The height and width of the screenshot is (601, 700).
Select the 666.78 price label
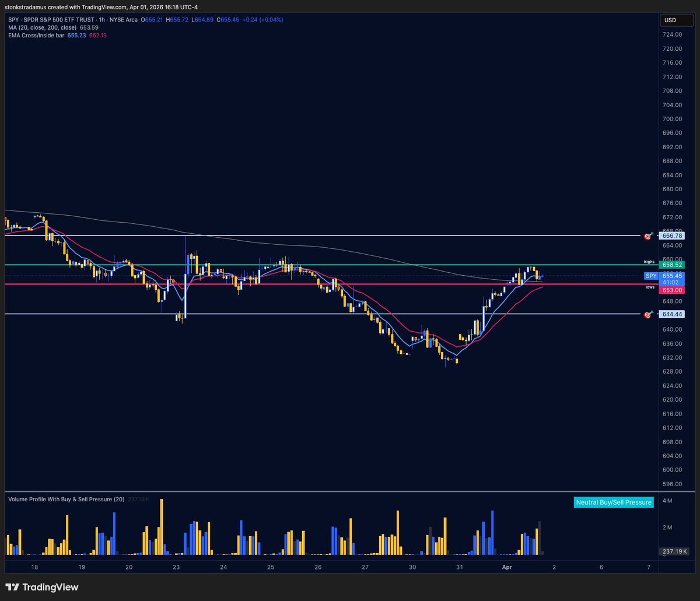[x=672, y=236]
